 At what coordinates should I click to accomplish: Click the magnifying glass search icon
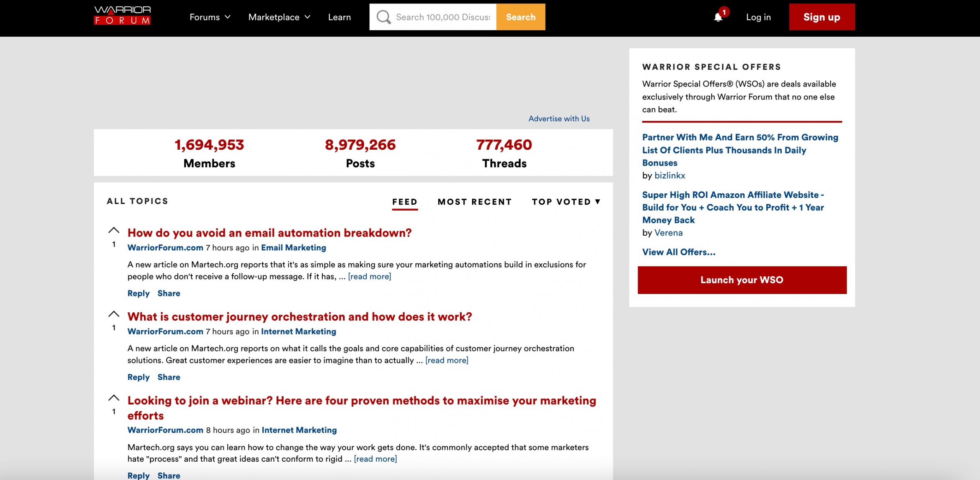pos(383,17)
